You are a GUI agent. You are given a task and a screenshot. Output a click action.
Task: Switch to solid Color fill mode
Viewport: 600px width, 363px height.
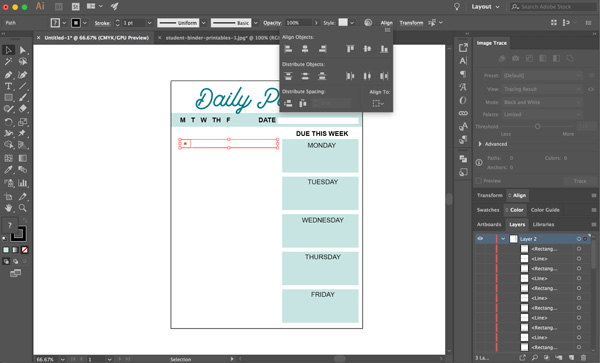tap(6, 250)
